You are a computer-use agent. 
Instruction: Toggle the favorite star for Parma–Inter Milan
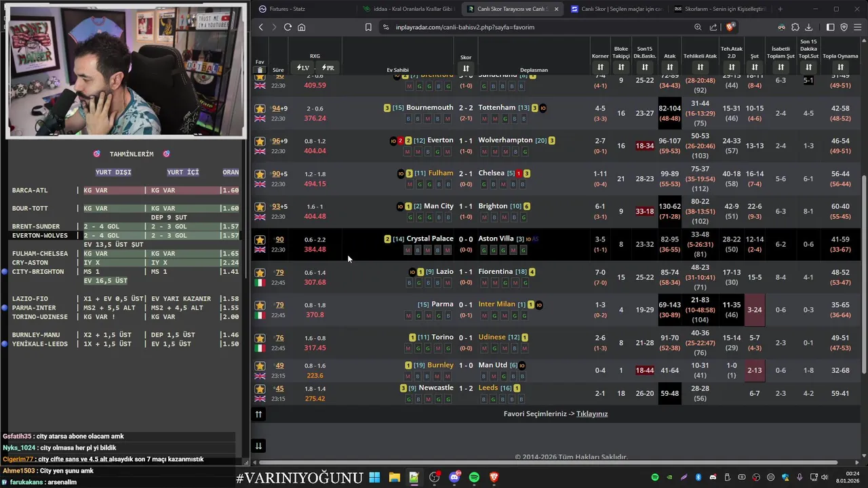(x=260, y=305)
